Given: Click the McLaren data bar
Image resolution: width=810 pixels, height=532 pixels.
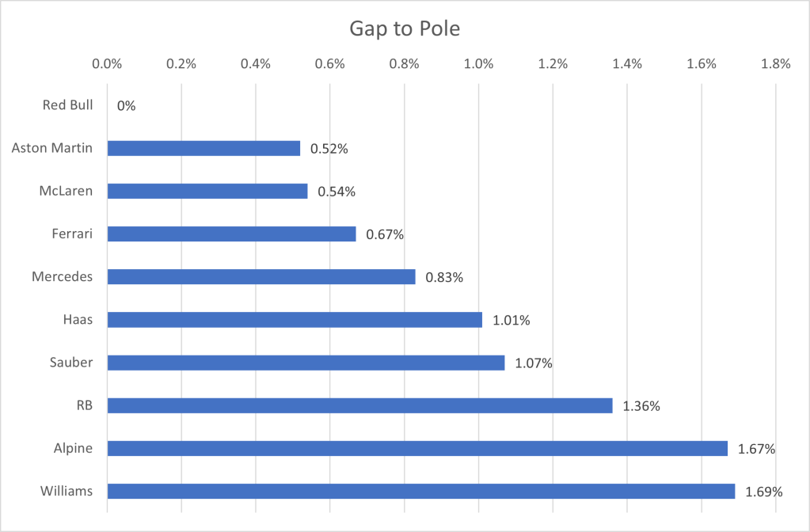Looking at the screenshot, I should point(207,192).
